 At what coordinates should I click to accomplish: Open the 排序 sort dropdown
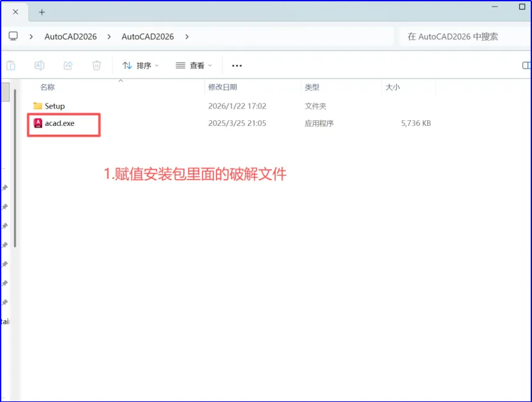(141, 66)
